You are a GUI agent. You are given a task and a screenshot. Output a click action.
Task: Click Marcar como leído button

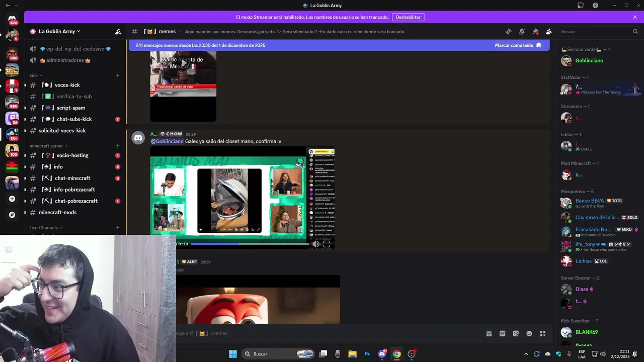pyautogui.click(x=518, y=45)
